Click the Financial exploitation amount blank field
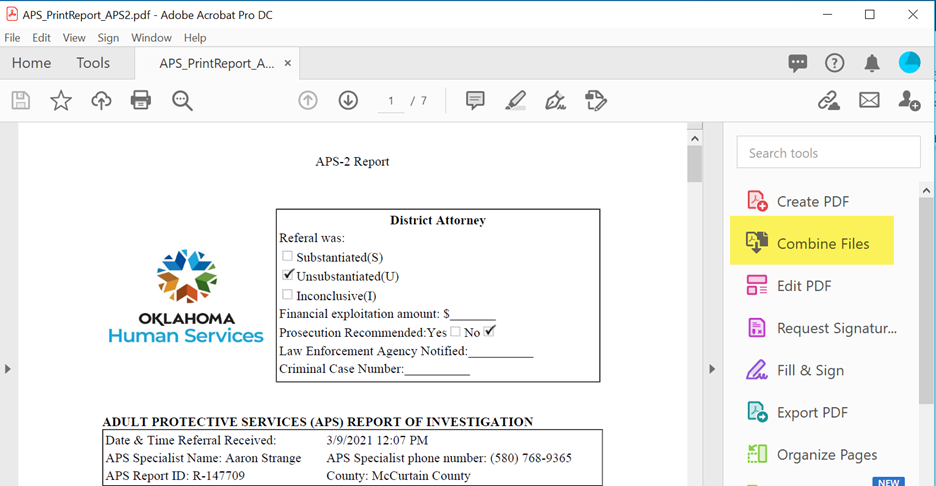Image resolution: width=936 pixels, height=486 pixels. (473, 314)
